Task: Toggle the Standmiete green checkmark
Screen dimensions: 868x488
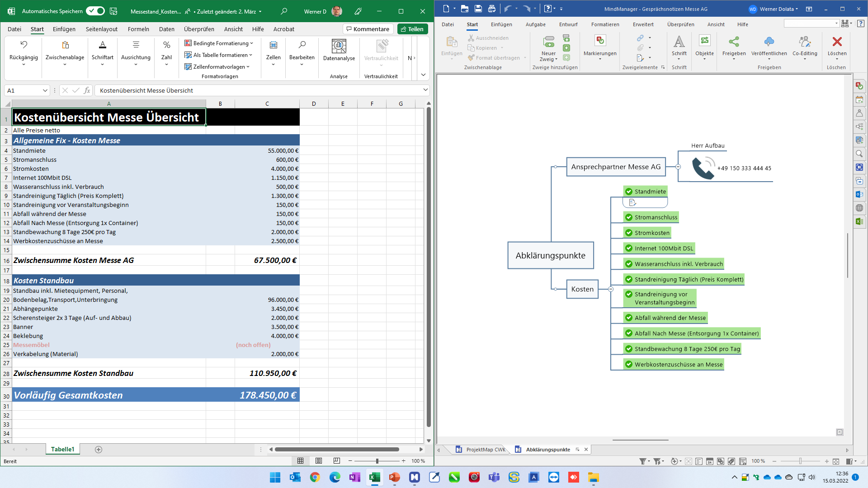Action: tap(628, 192)
